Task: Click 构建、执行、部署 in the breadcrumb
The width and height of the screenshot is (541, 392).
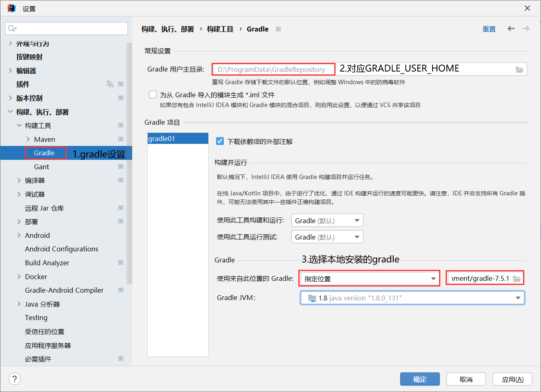Action: 168,29
